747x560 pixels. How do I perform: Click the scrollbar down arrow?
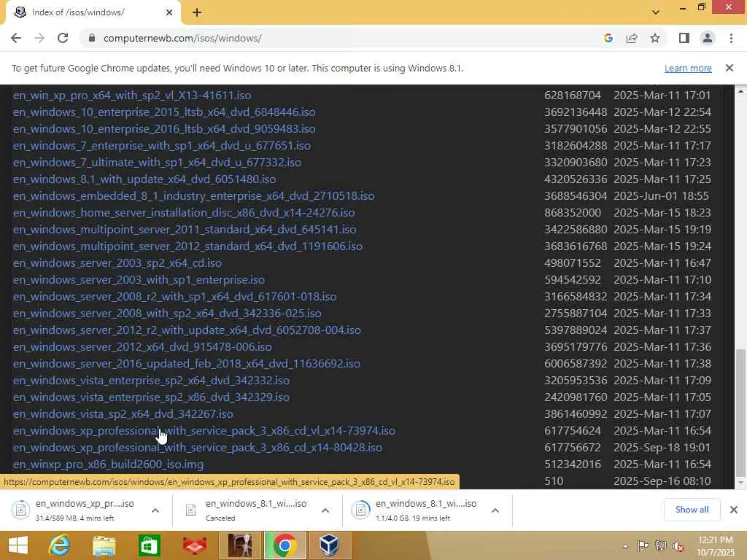740,483
